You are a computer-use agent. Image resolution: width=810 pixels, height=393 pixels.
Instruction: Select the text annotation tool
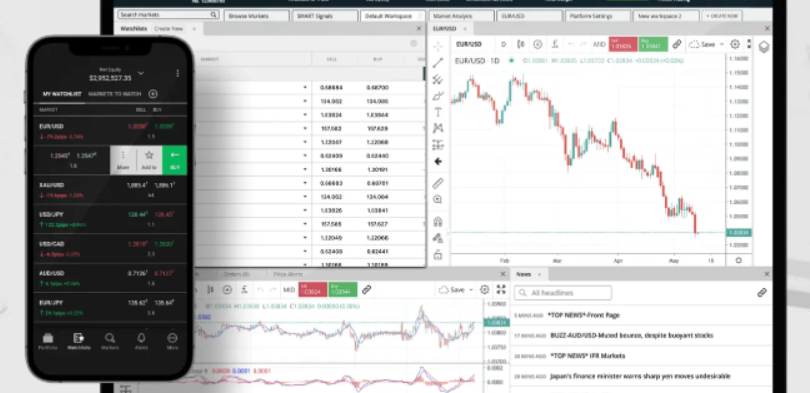coord(438,112)
